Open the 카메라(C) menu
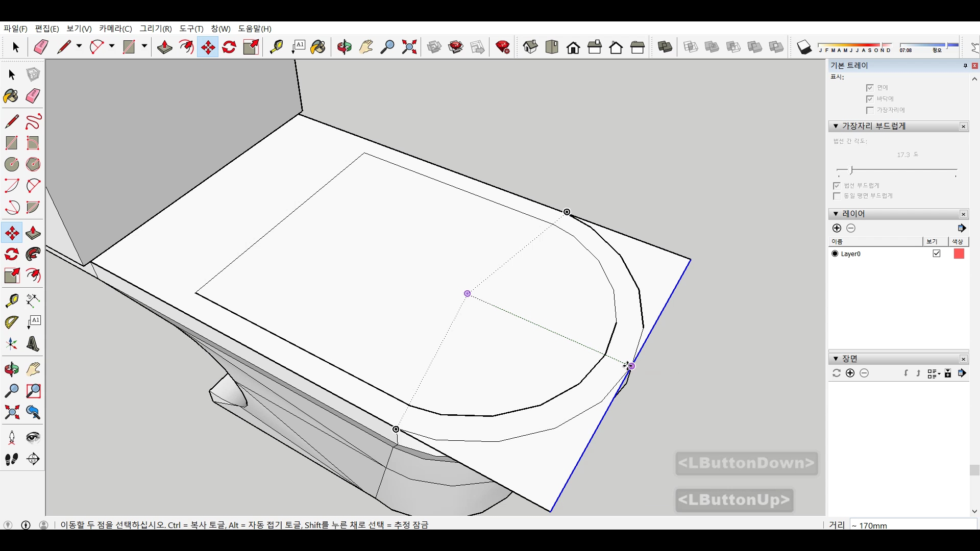This screenshot has width=980, height=551. [x=115, y=29]
